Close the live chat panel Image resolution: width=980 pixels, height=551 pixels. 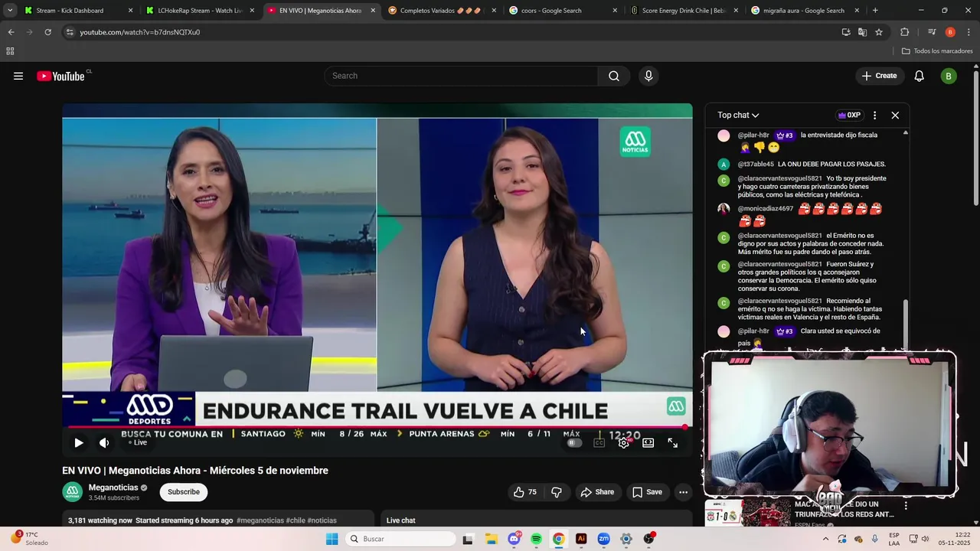click(x=895, y=116)
